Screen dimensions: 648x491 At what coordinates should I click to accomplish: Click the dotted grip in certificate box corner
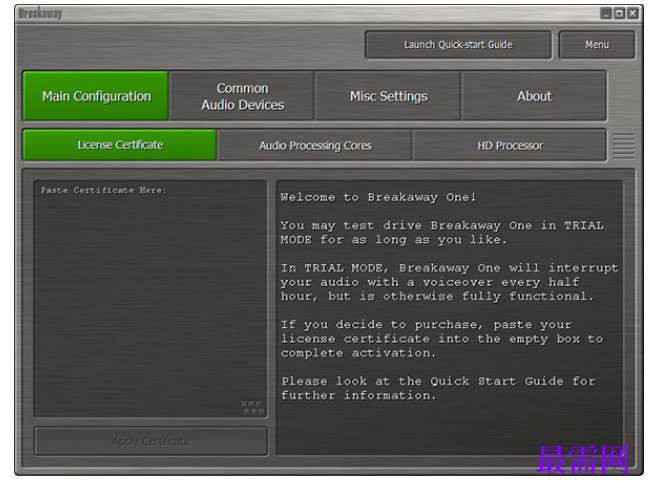point(252,407)
